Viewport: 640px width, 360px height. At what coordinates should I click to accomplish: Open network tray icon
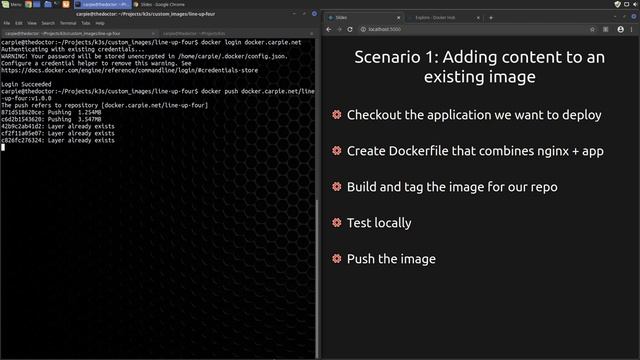tap(627, 4)
